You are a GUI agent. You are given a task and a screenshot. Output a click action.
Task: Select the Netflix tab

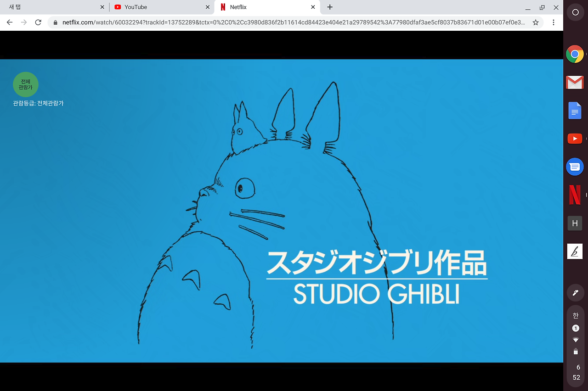click(x=268, y=7)
